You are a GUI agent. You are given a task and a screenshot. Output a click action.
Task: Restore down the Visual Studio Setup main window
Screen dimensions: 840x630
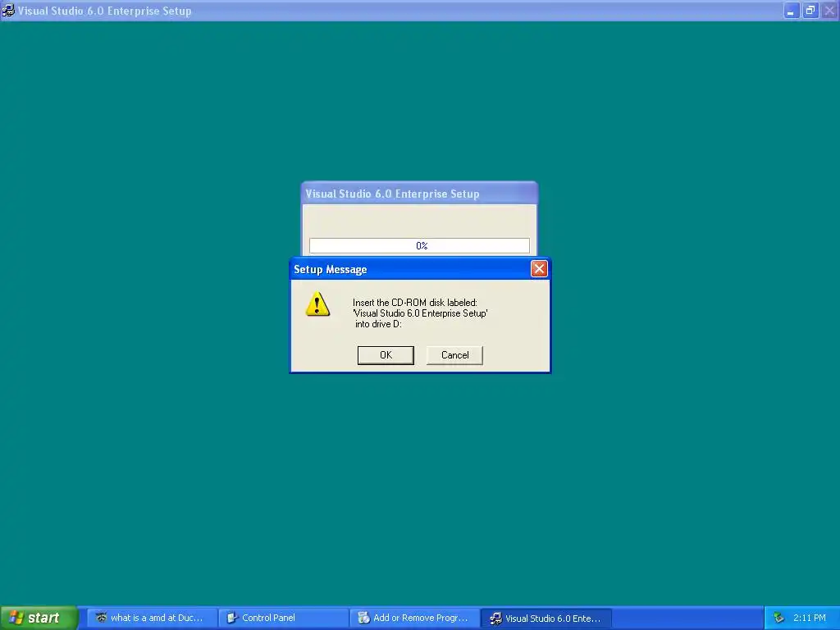point(810,11)
